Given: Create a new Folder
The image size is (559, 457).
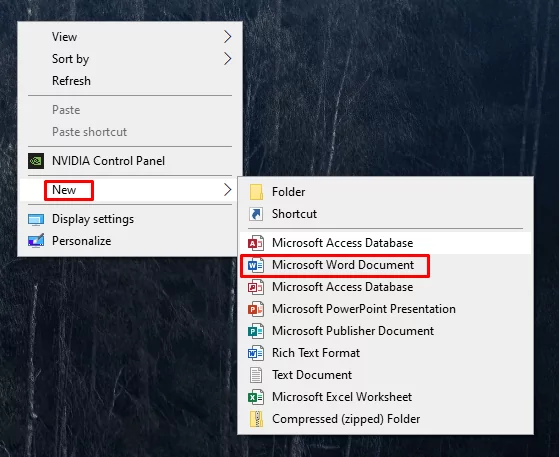Looking at the screenshot, I should (x=385, y=192).
